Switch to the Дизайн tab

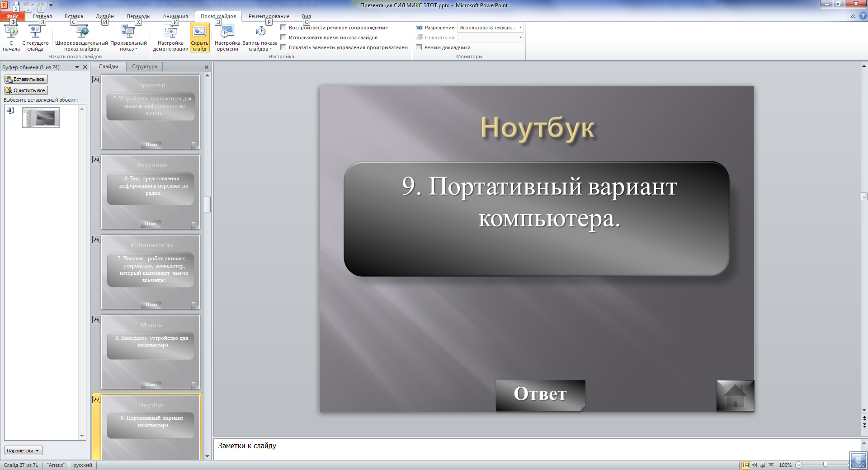[105, 16]
